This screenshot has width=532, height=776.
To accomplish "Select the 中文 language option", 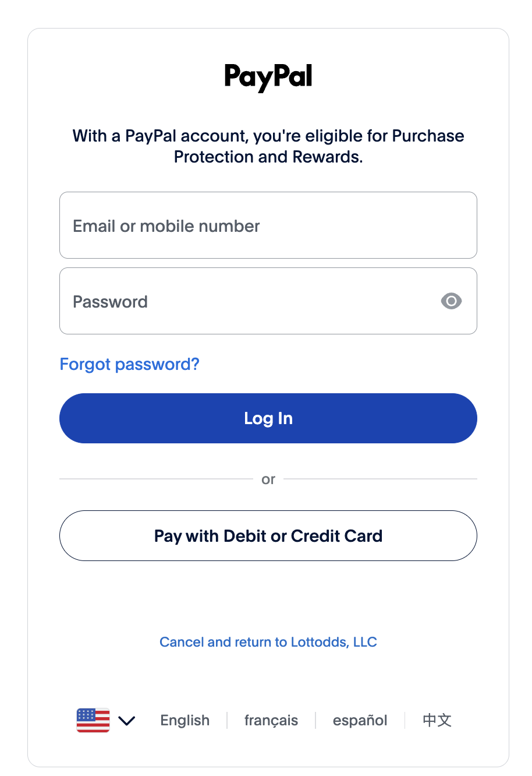I will coord(437,721).
